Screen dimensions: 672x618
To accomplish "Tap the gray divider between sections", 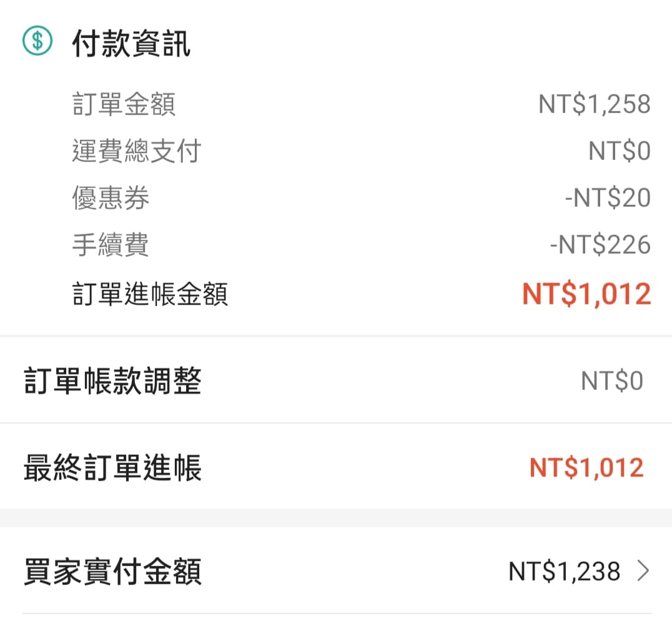I will point(336,518).
